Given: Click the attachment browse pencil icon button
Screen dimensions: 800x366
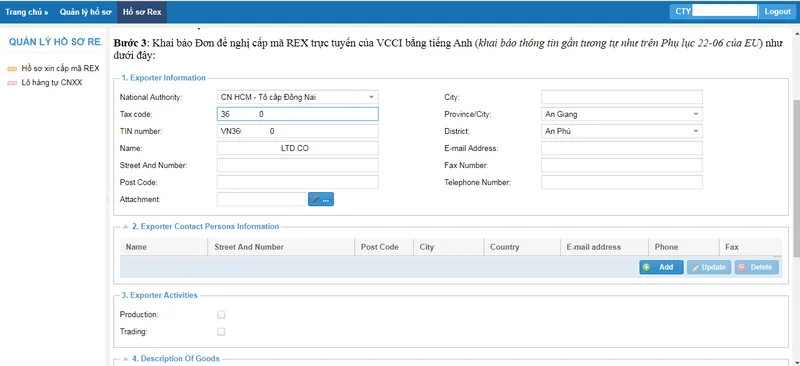Looking at the screenshot, I should pos(321,200).
